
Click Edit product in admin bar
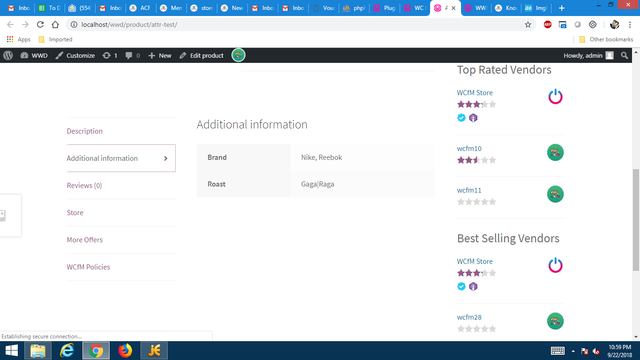[x=201, y=56]
